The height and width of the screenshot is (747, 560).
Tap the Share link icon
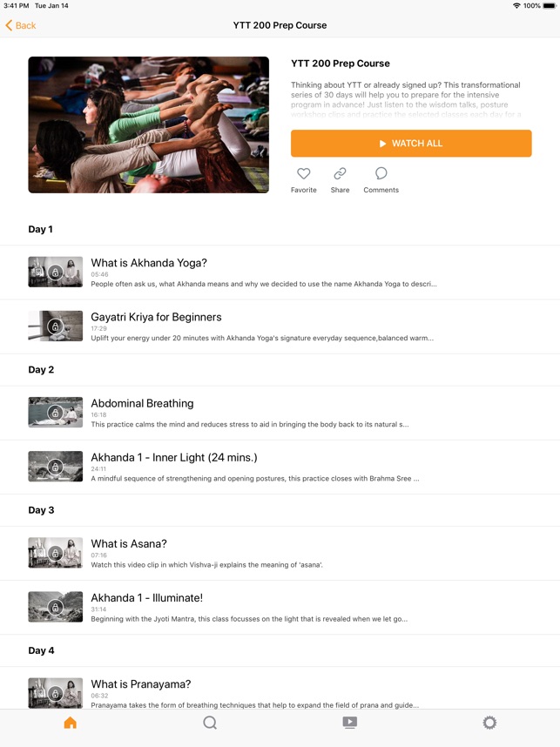(x=340, y=173)
